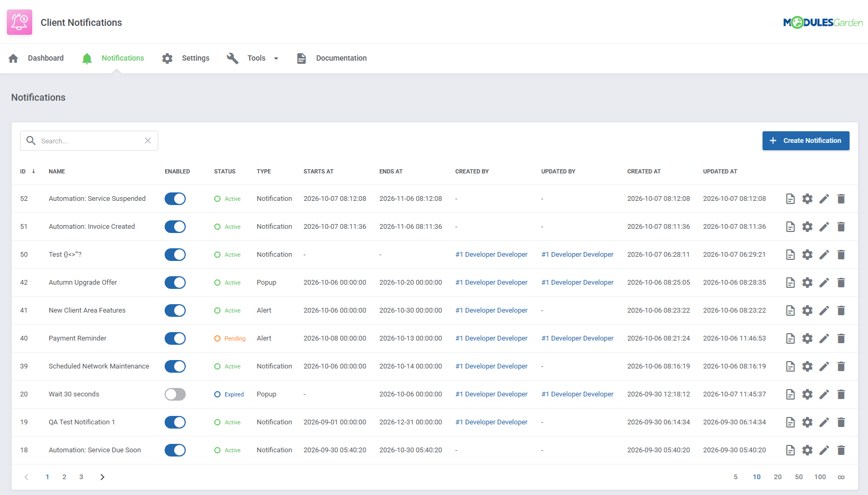The height and width of the screenshot is (495, 868).
Task: Click the magnifier search icon
Action: 31,141
